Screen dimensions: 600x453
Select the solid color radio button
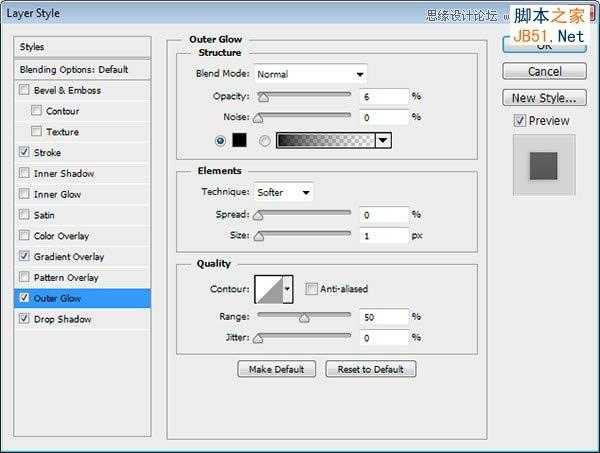pos(220,141)
